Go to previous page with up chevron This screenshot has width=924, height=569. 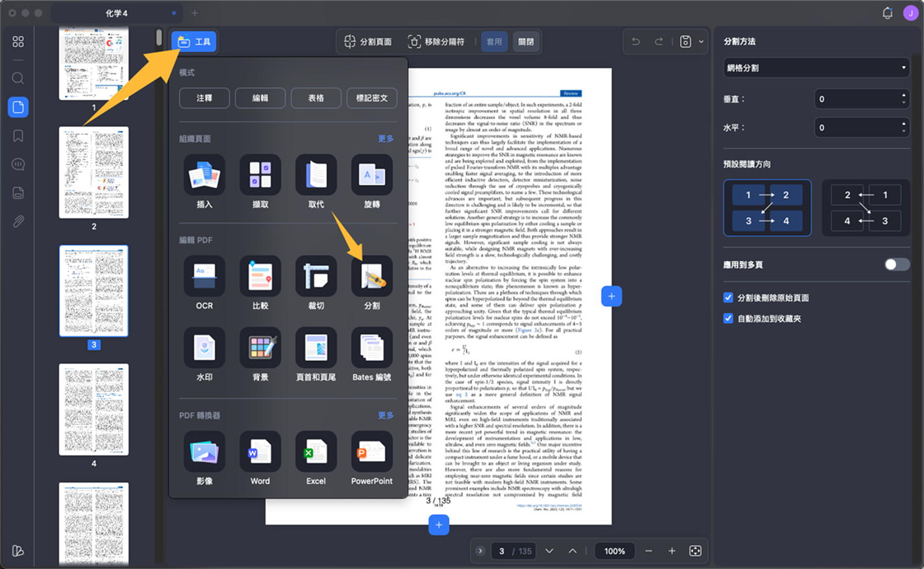573,551
